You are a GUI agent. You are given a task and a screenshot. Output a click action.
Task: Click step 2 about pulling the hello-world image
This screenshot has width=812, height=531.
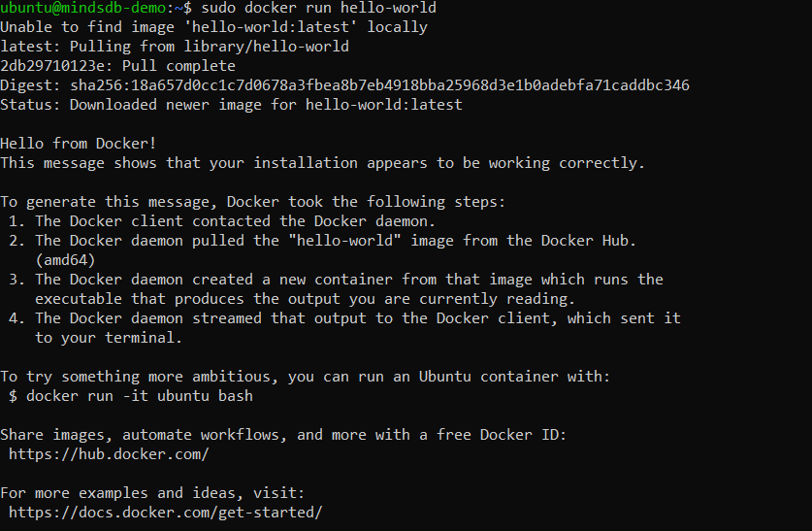[335, 241]
